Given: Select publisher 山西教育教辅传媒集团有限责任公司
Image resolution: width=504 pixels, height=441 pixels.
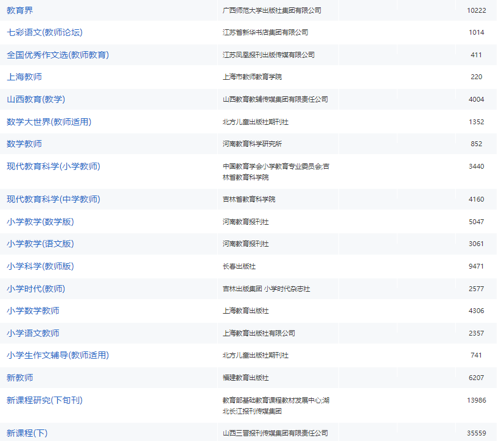Looking at the screenshot, I should [x=276, y=99].
